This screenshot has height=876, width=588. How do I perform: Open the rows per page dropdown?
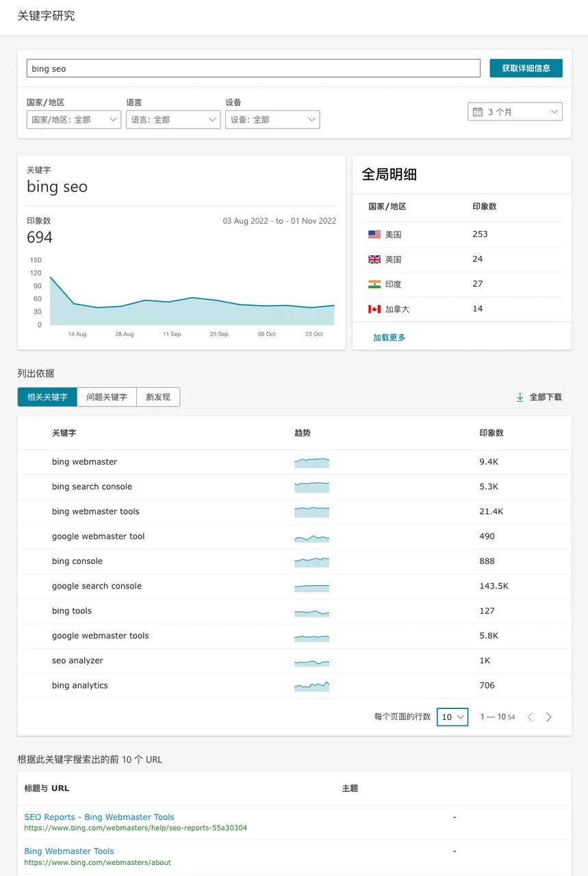coord(452,717)
